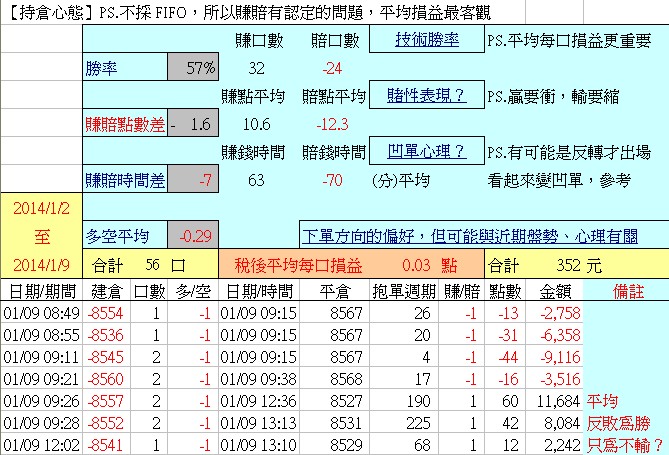Select the 賺錢時間 header cell
The image size is (669, 455).
coord(253,152)
